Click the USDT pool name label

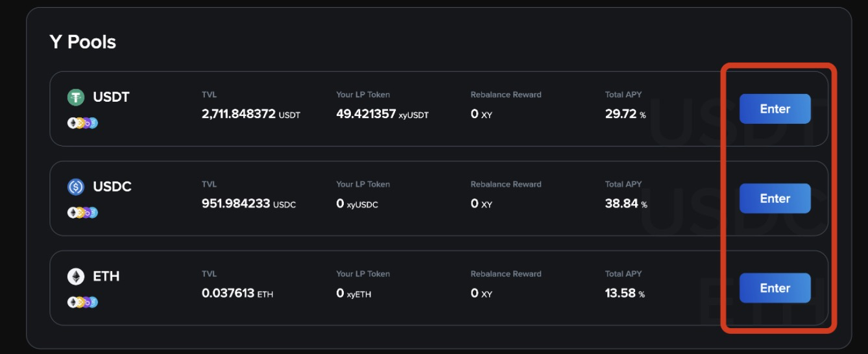point(111,97)
